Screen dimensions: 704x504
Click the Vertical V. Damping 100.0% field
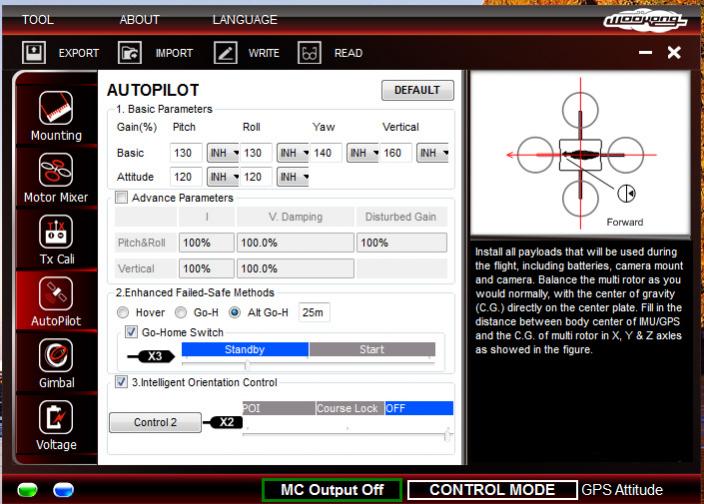(x=295, y=269)
